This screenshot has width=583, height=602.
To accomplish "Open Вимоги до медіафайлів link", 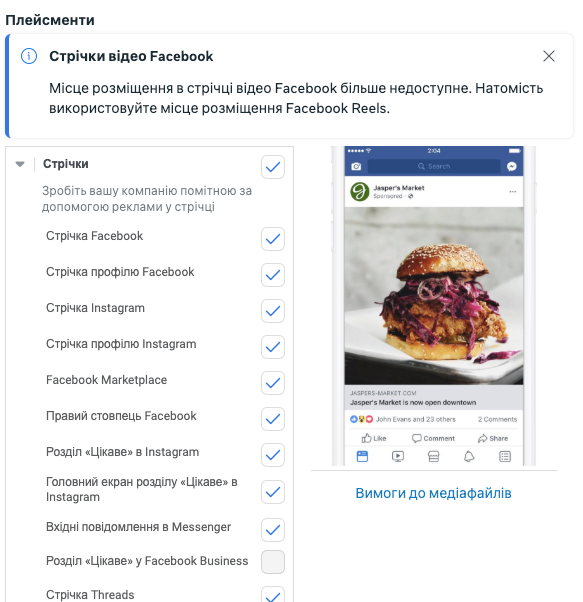I will point(433,493).
